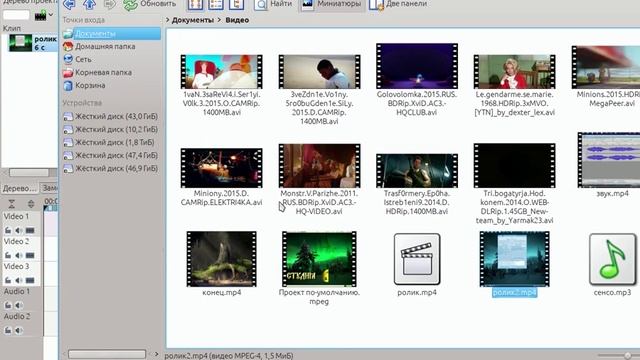Select TrasfOrmery.Ep0ha.Istreb1eni9 video thumbnail
Viewport: 640px width, 360px height.
(417, 171)
